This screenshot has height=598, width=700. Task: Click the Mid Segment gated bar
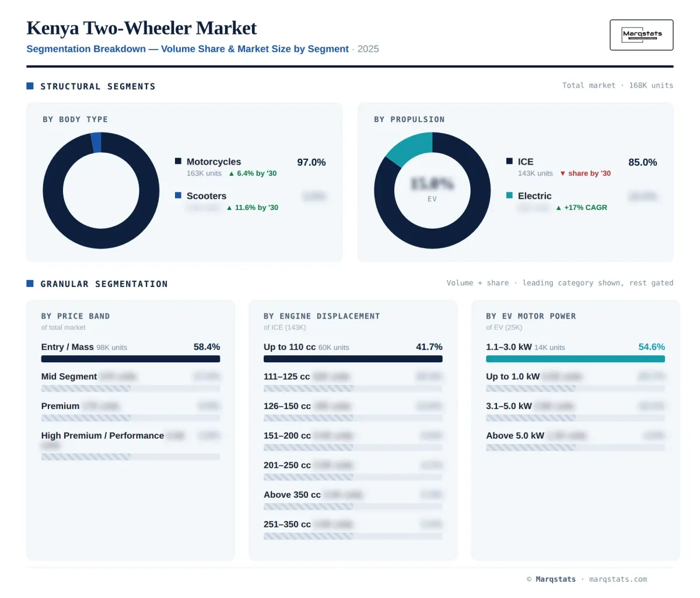tap(131, 389)
